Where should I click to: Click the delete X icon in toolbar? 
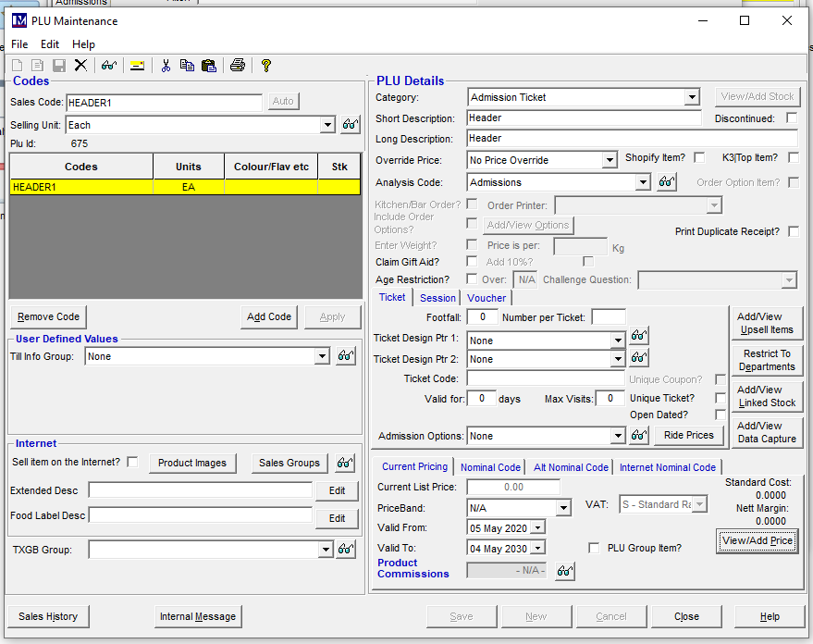[80, 65]
